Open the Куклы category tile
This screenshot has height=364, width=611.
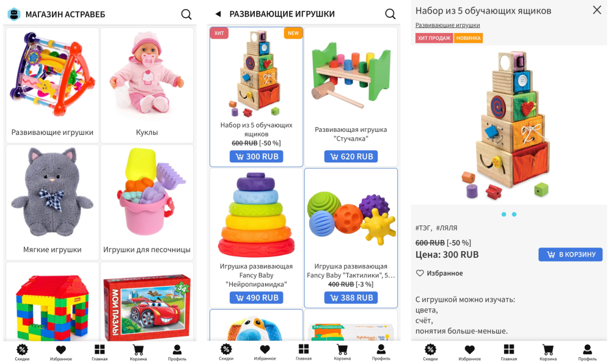tap(147, 85)
